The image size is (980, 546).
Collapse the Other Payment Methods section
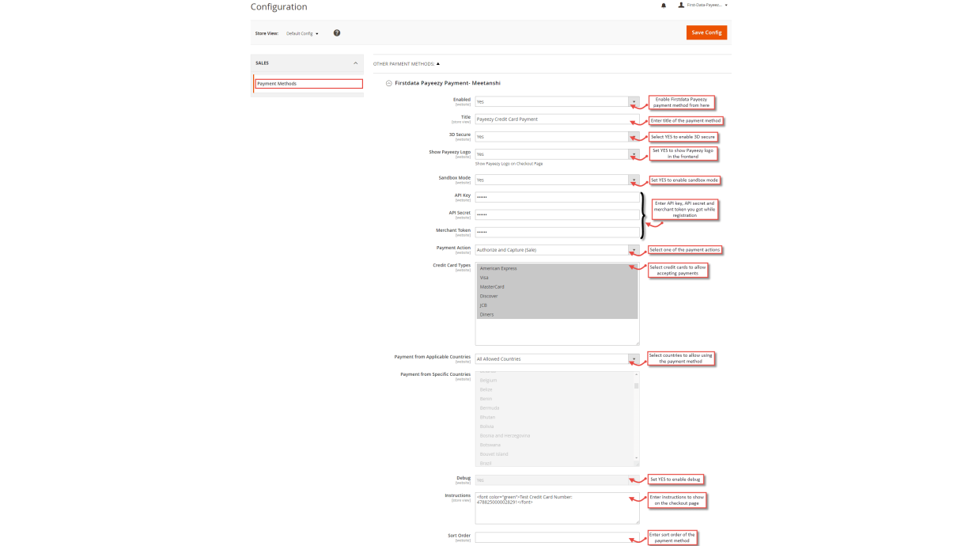click(407, 63)
